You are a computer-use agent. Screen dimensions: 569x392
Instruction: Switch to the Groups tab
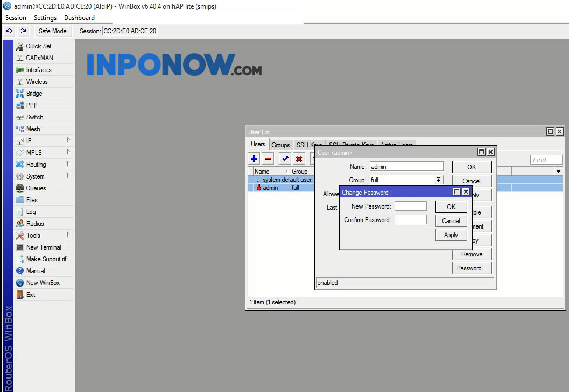280,145
